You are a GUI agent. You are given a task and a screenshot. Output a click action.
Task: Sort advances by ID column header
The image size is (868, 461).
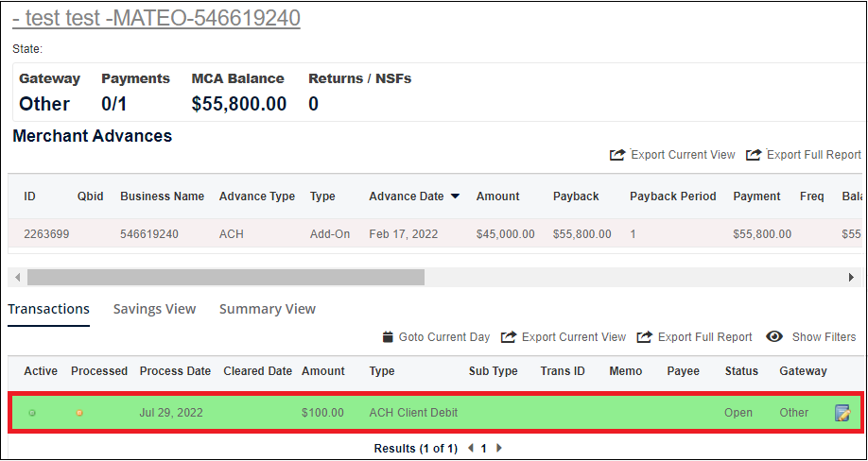click(30, 196)
